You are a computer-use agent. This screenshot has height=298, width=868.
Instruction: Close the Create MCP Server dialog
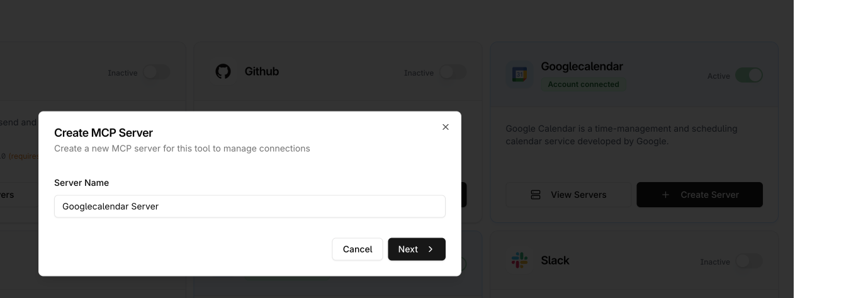pos(446,127)
